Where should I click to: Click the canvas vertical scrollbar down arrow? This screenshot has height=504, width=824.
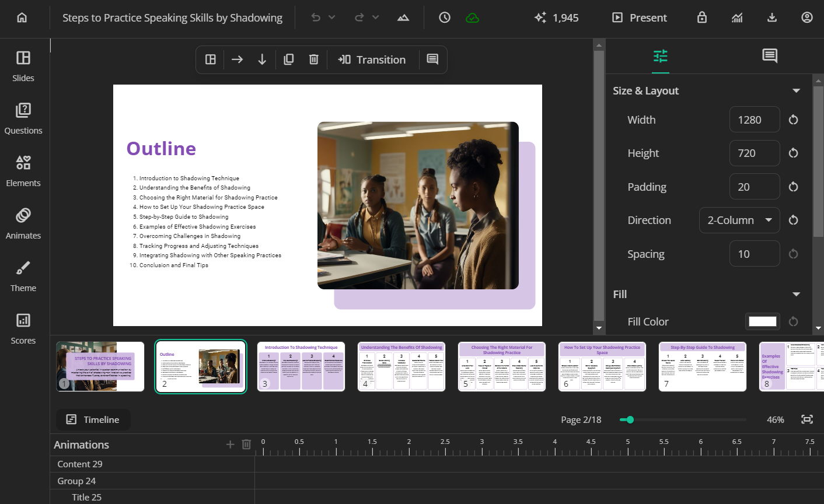[599, 328]
